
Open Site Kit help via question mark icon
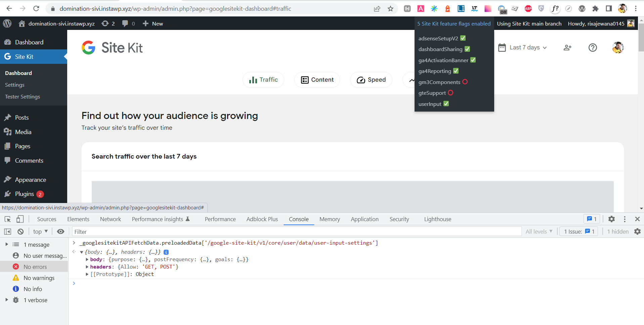tap(592, 47)
